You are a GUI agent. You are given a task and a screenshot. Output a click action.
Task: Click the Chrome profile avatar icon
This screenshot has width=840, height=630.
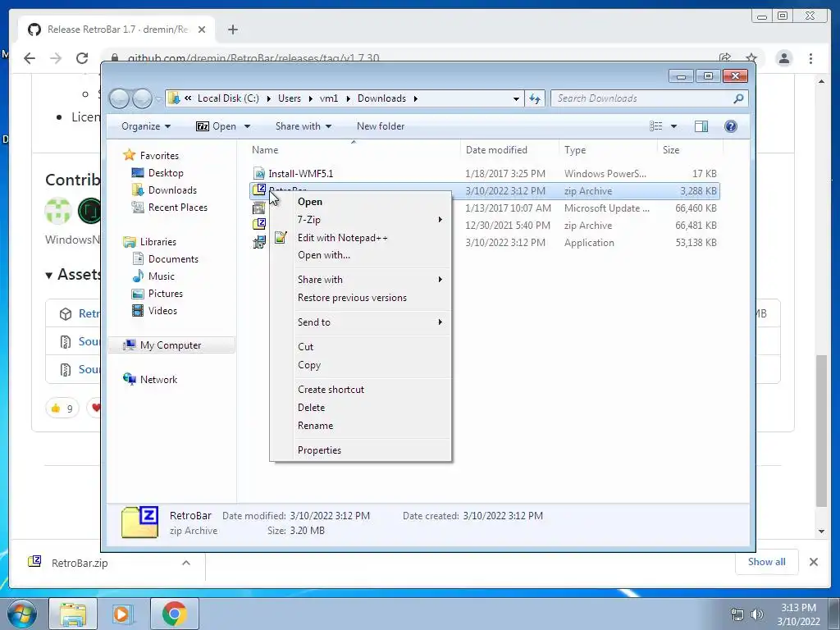(x=783, y=58)
